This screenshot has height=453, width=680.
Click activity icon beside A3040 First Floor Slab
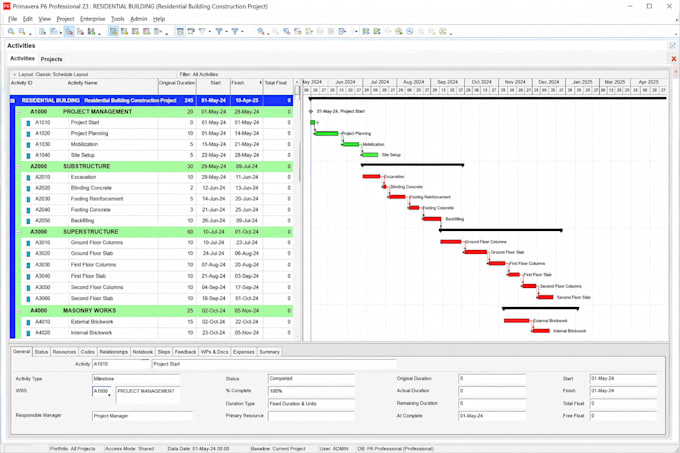coord(28,277)
